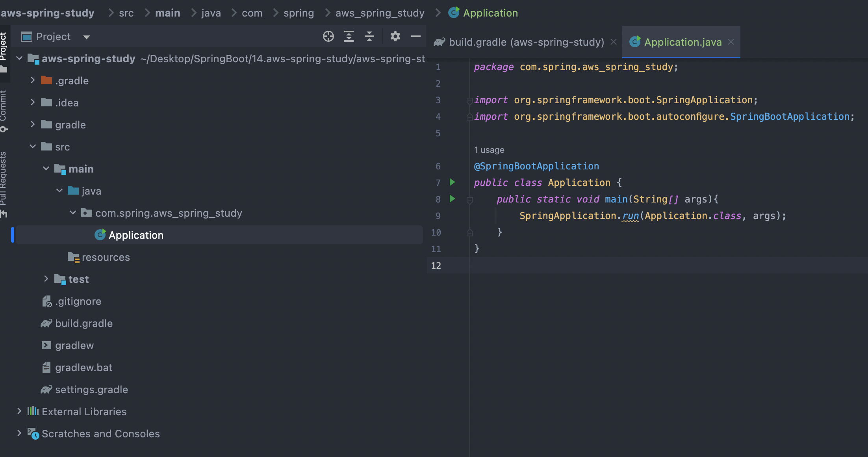Viewport: 868px width, 457px height.
Task: Click breadcrumb project name aws-spring-study
Action: (47, 13)
